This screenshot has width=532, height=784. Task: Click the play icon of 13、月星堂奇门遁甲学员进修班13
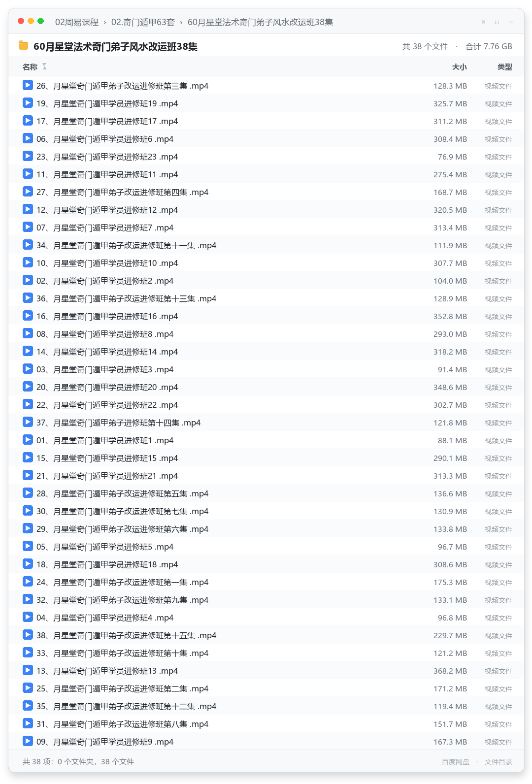click(28, 670)
